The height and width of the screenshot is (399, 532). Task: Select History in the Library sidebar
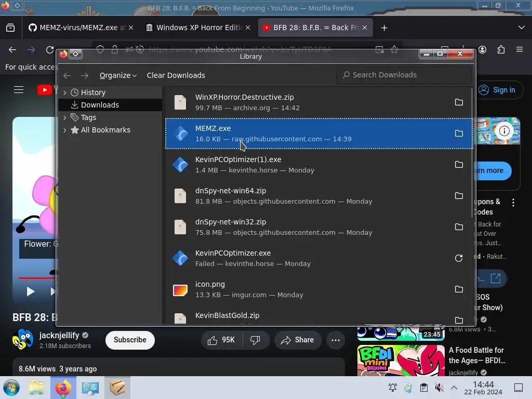point(110,92)
